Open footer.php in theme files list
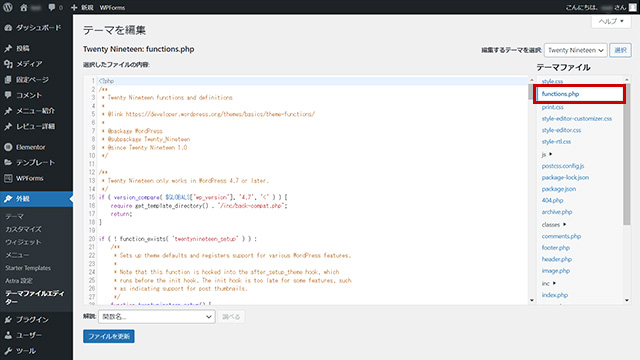Screen dimensions: 640x360 (556, 248)
